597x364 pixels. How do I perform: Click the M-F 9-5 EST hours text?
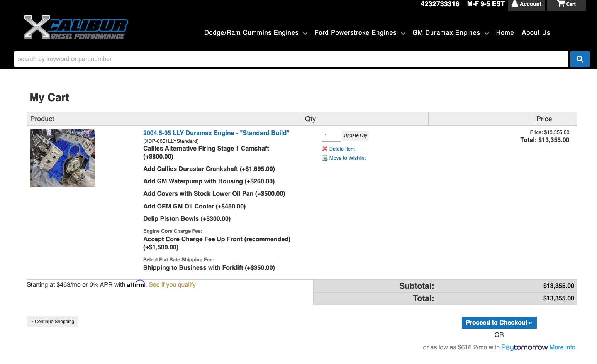(486, 4)
